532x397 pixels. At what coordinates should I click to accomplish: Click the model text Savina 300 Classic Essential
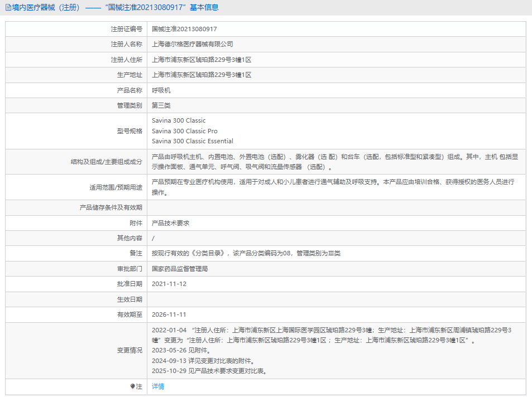click(192, 142)
